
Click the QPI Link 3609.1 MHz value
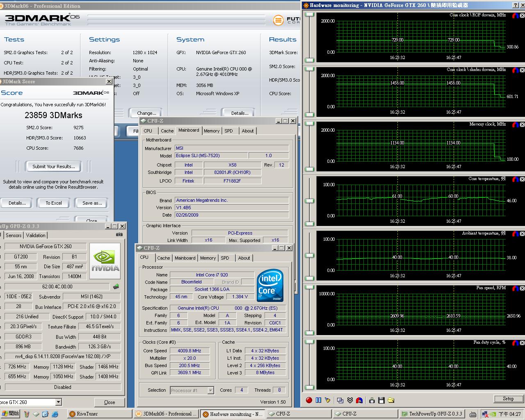click(x=189, y=372)
